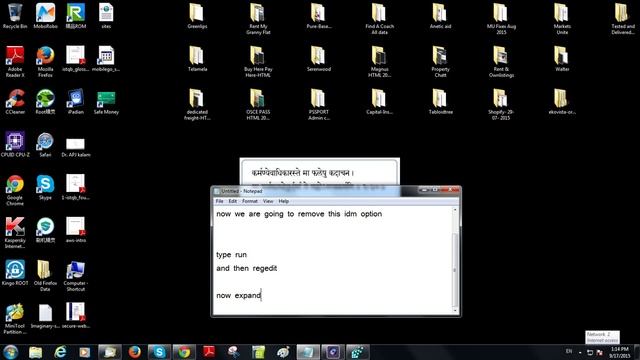Select the Greenlips folder
This screenshot has height=360, width=640.
(197, 16)
